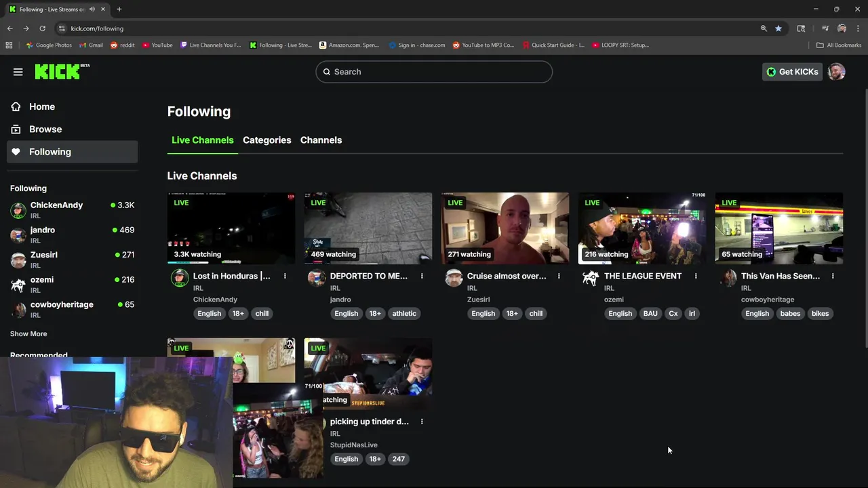Open the Gmail bookmark
The image size is (868, 488).
click(x=91, y=45)
